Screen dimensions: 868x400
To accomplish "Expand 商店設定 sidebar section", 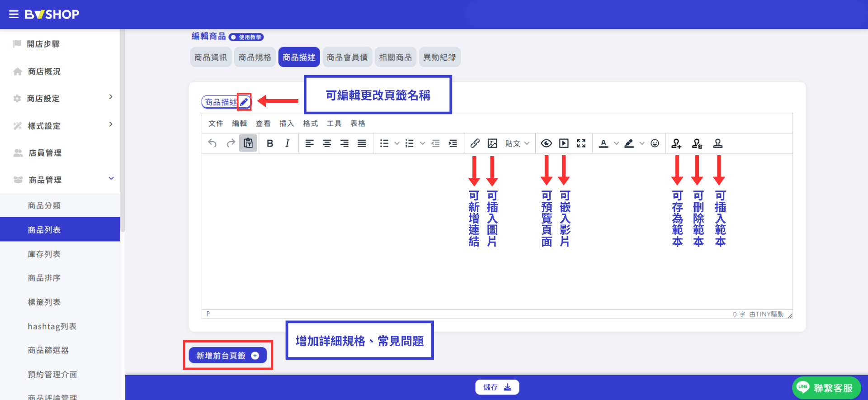I will pyautogui.click(x=60, y=98).
